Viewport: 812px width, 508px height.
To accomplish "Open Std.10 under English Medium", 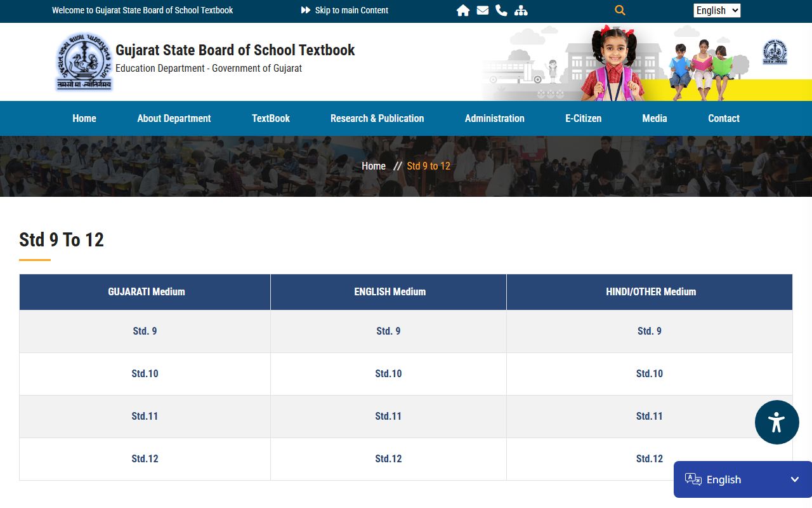I will point(388,373).
